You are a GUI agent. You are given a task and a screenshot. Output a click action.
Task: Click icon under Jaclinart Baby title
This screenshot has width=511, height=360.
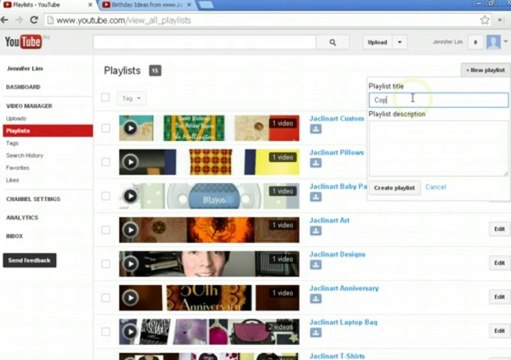[x=316, y=197]
